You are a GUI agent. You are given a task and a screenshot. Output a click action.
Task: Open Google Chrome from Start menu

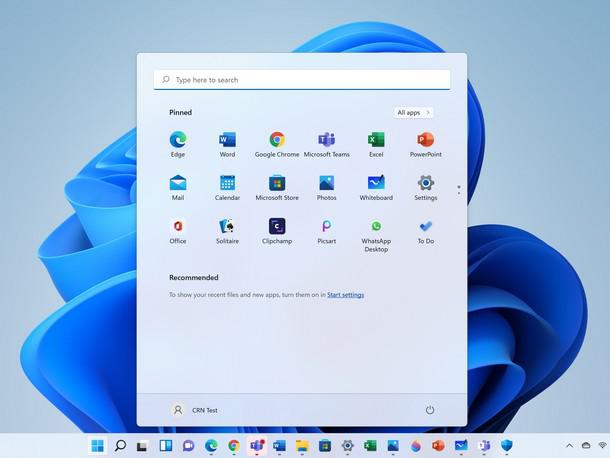[x=277, y=140]
